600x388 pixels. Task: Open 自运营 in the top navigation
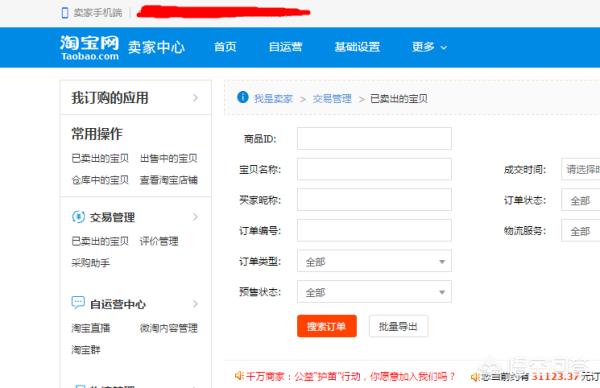click(285, 47)
